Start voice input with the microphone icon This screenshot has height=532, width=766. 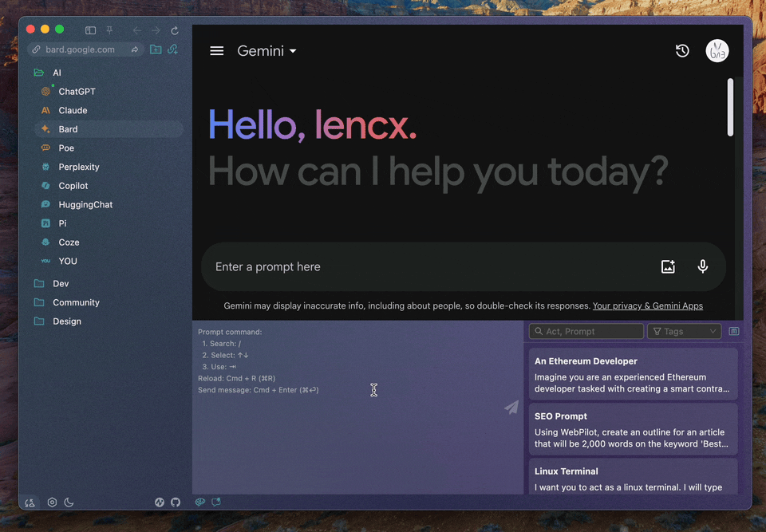[702, 266]
